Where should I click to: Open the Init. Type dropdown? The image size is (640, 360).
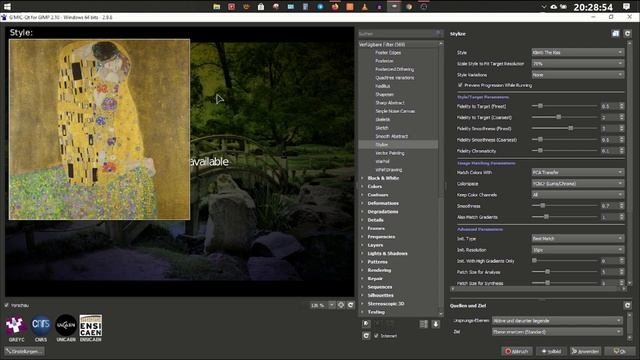click(x=578, y=238)
